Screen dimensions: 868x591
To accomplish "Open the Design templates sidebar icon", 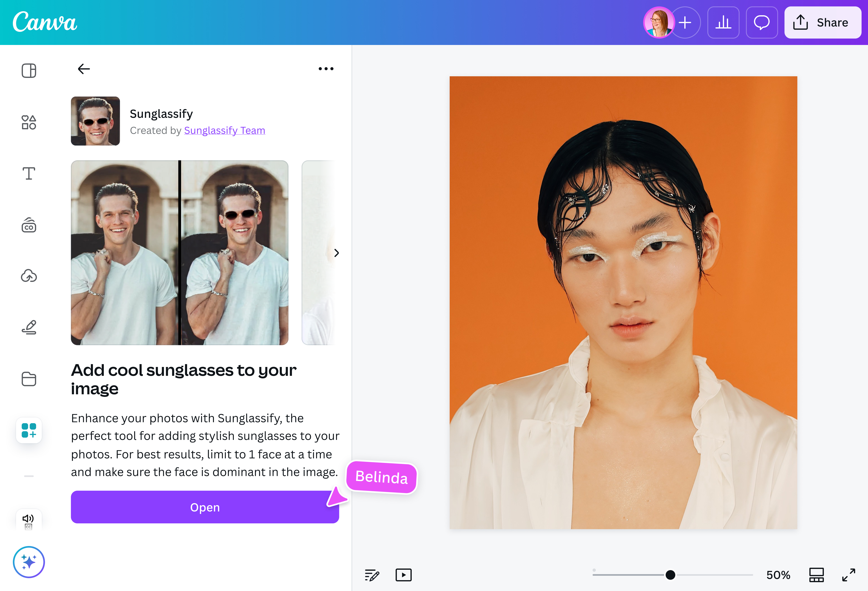I will click(29, 71).
